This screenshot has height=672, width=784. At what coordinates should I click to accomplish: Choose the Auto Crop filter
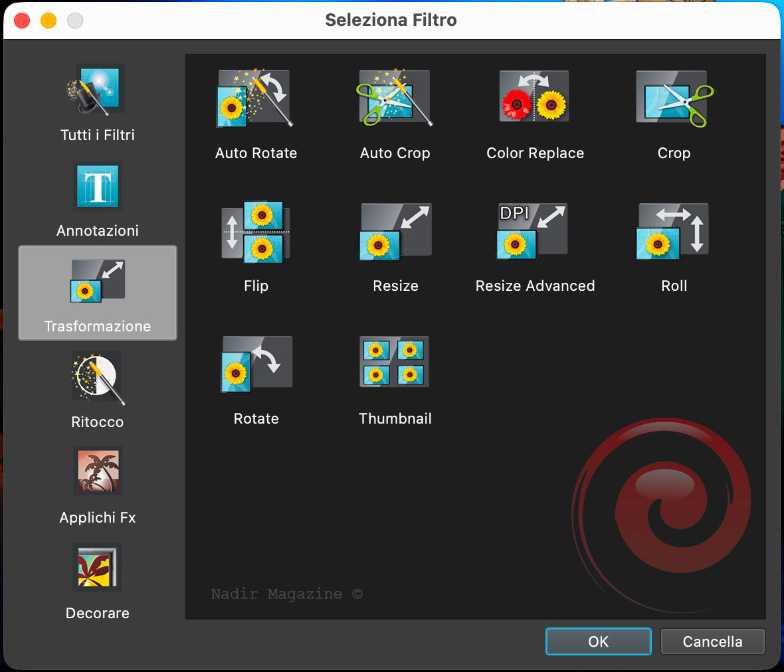point(395,98)
